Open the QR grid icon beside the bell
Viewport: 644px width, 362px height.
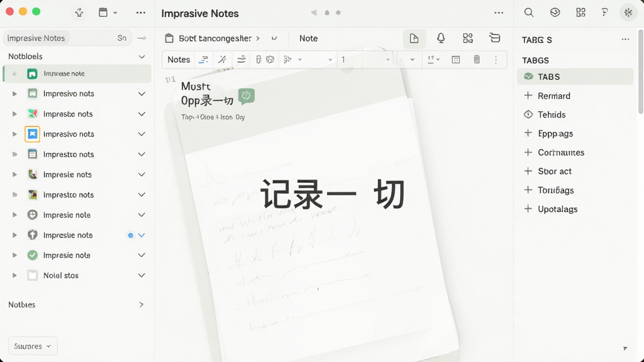point(467,38)
